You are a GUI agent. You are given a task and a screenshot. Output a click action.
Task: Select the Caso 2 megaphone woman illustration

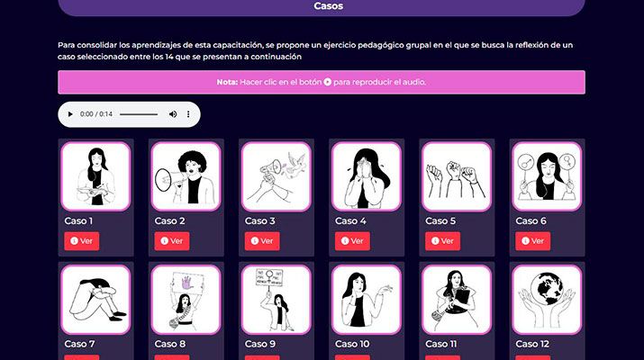(x=186, y=176)
